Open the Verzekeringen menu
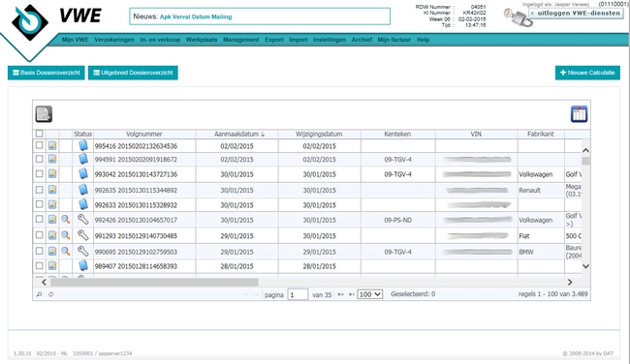Viewport: 630px width, 364px height. [114, 40]
